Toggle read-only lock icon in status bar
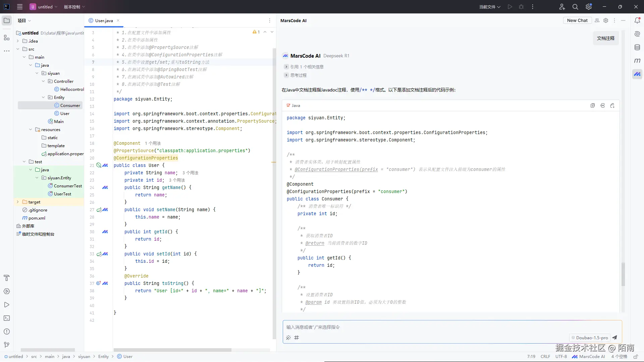 coord(635,357)
